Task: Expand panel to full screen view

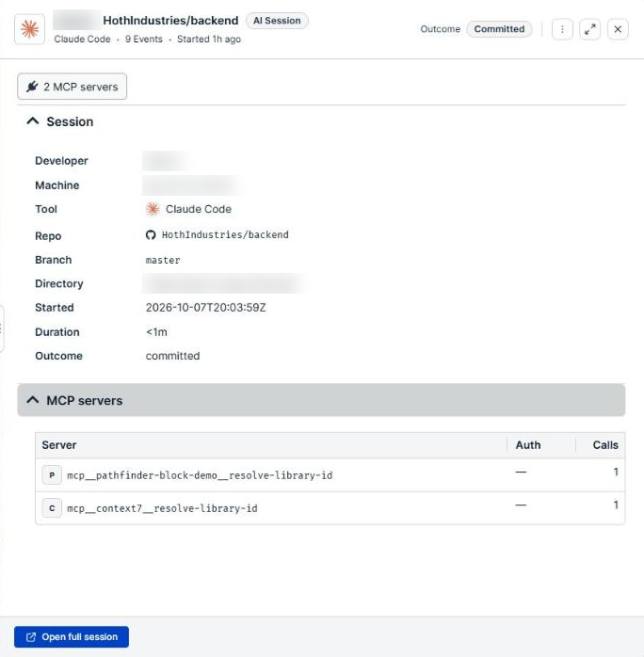Action: (x=590, y=29)
